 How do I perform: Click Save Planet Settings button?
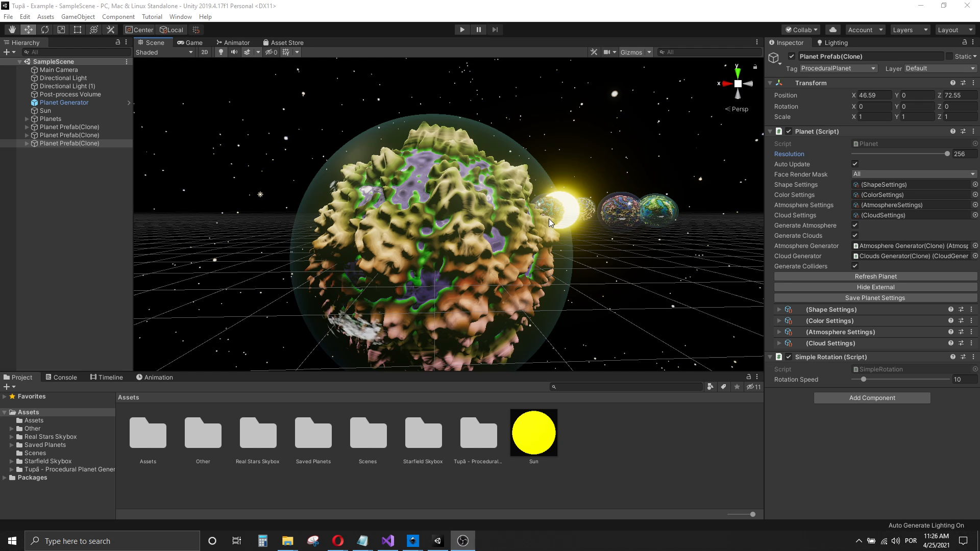point(875,297)
